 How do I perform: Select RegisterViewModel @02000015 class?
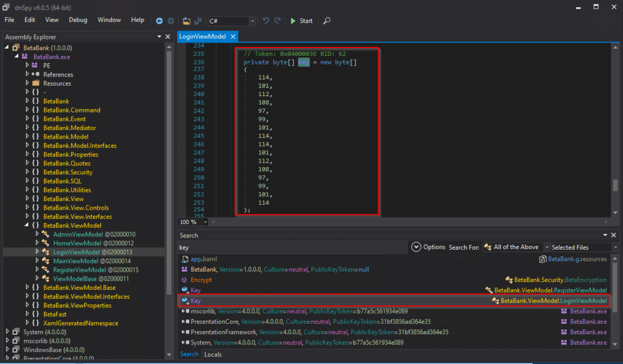96,270
